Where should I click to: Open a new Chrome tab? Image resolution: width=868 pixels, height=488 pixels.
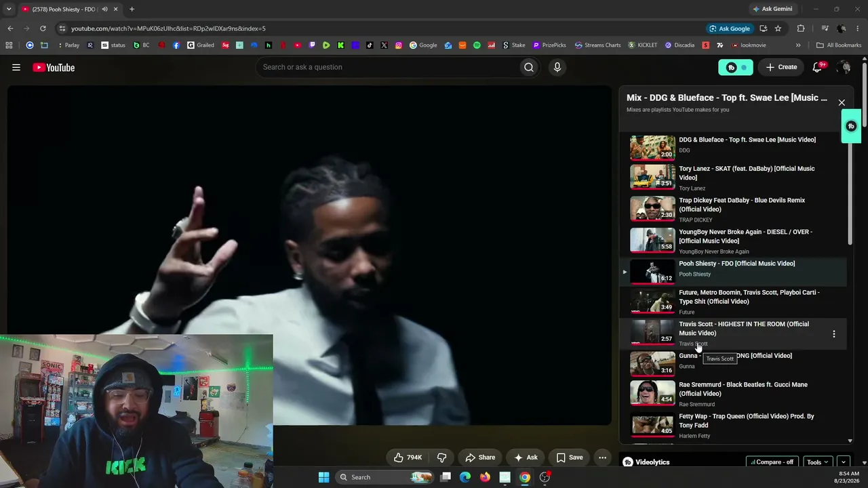132,9
